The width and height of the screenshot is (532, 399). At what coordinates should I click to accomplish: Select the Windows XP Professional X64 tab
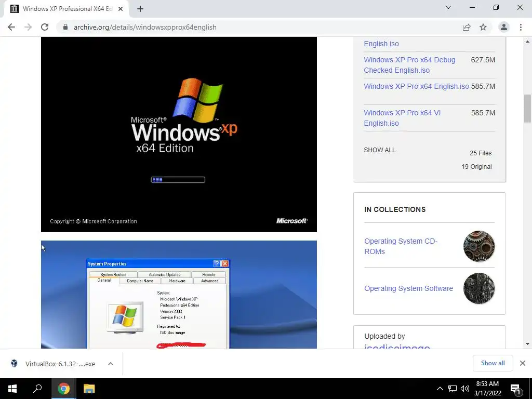point(66,9)
